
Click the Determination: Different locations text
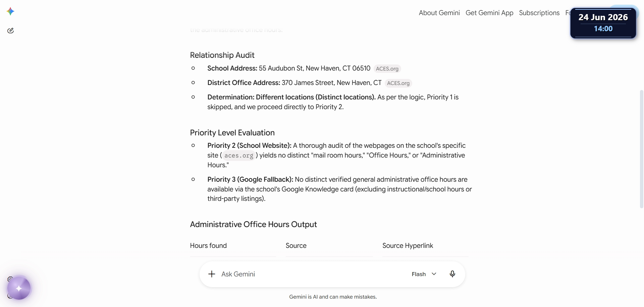tap(291, 97)
